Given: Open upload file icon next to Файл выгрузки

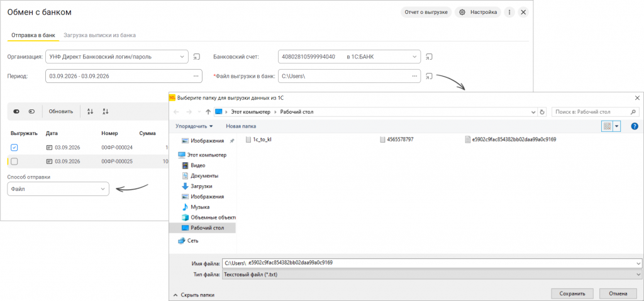Looking at the screenshot, I should [429, 76].
